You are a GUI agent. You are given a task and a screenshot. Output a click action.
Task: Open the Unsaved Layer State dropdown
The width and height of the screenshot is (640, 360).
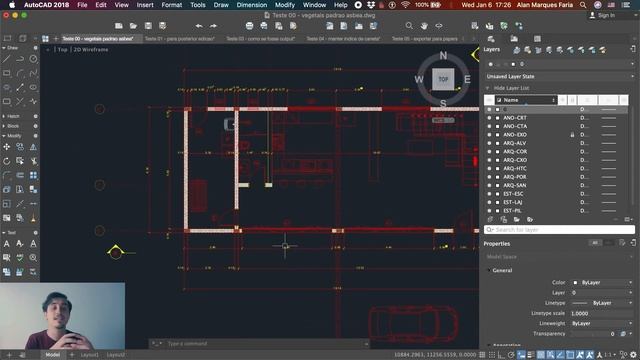pos(559,76)
